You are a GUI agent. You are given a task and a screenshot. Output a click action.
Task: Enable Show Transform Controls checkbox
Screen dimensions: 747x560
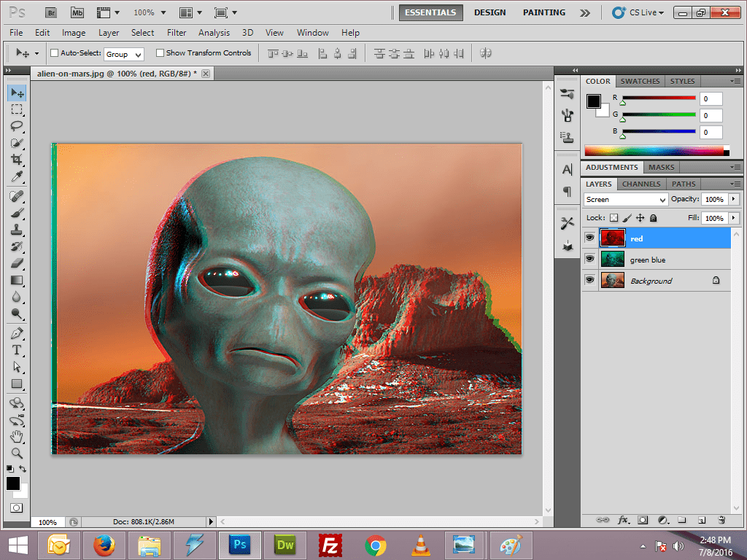click(x=160, y=52)
